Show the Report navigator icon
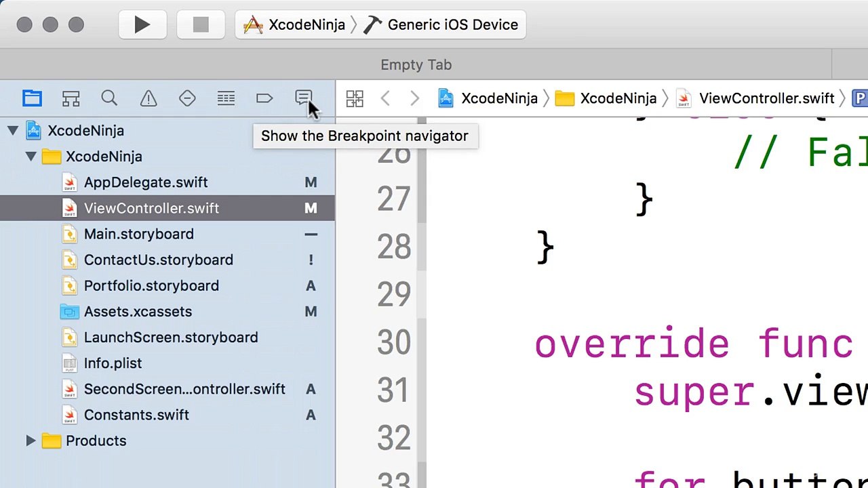The height and width of the screenshot is (488, 868). coord(303,98)
